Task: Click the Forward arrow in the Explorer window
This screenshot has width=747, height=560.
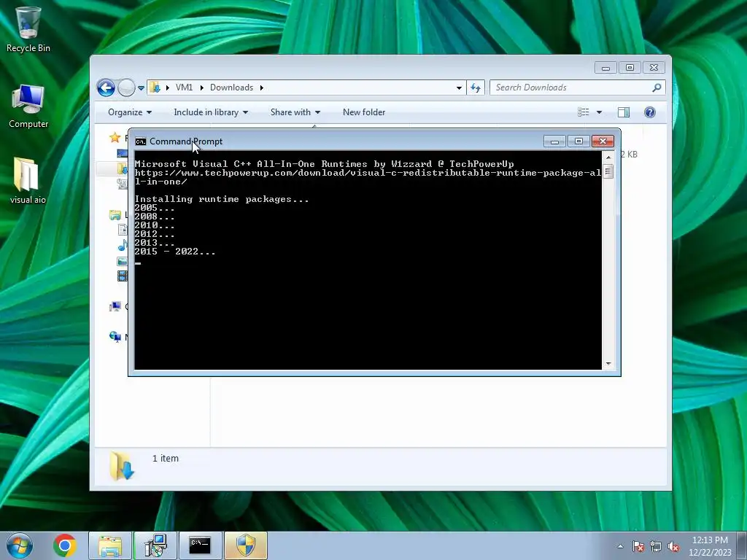Action: [126, 87]
